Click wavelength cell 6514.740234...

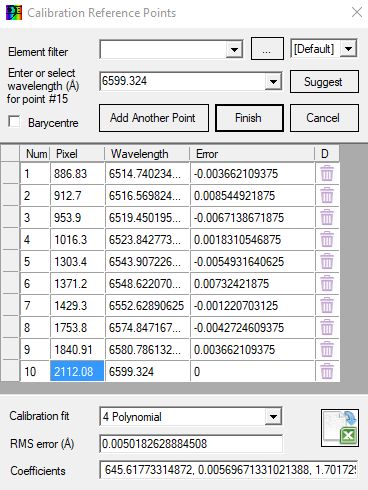(x=147, y=173)
